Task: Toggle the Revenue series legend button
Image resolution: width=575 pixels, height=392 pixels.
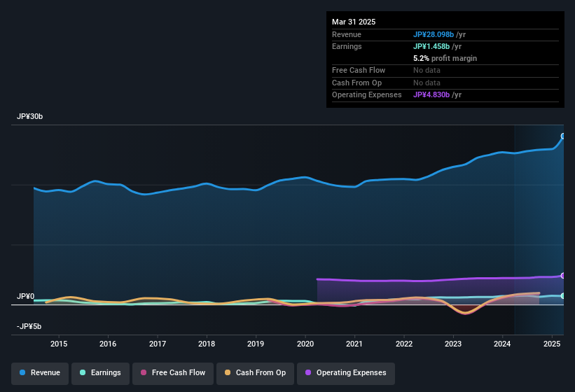Action: pos(40,373)
